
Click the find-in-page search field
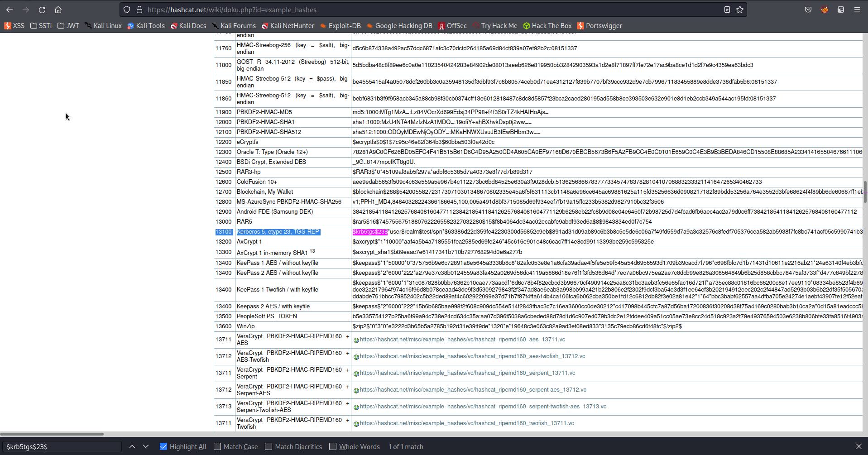pos(62,447)
